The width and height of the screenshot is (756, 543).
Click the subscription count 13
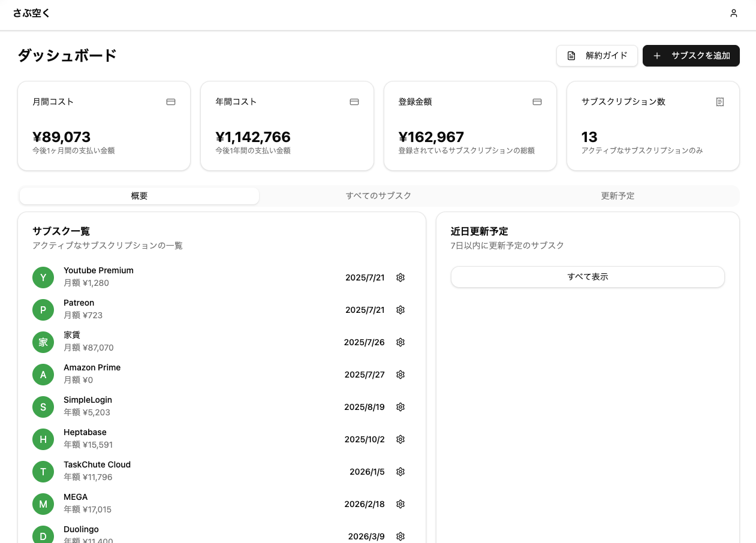click(589, 137)
